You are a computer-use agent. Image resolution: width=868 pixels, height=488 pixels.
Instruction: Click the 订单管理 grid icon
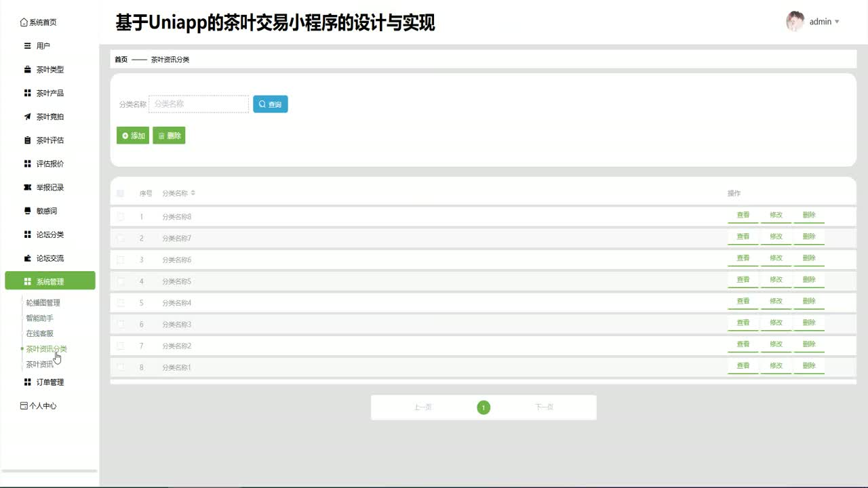point(28,382)
